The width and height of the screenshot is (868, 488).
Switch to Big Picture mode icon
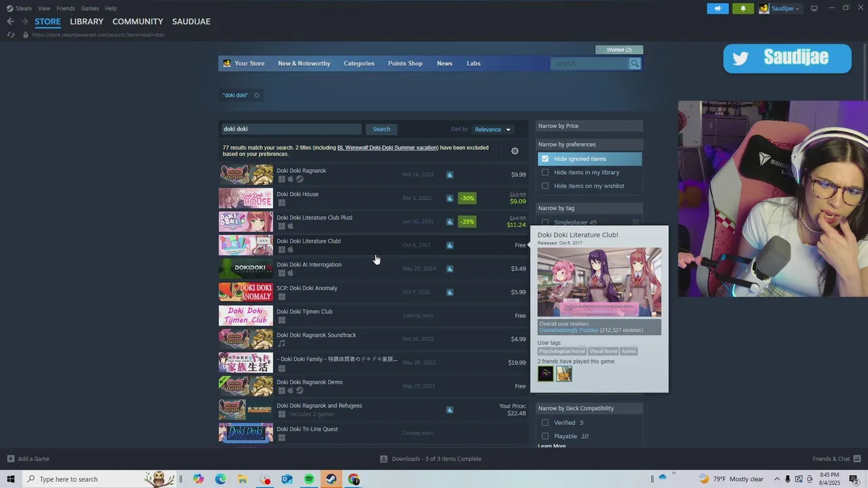coord(814,8)
